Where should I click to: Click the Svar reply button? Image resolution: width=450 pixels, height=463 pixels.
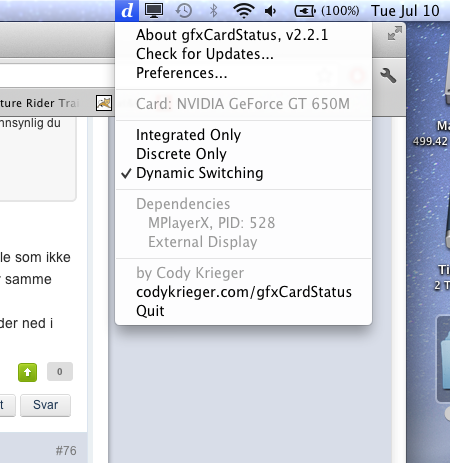(45, 405)
